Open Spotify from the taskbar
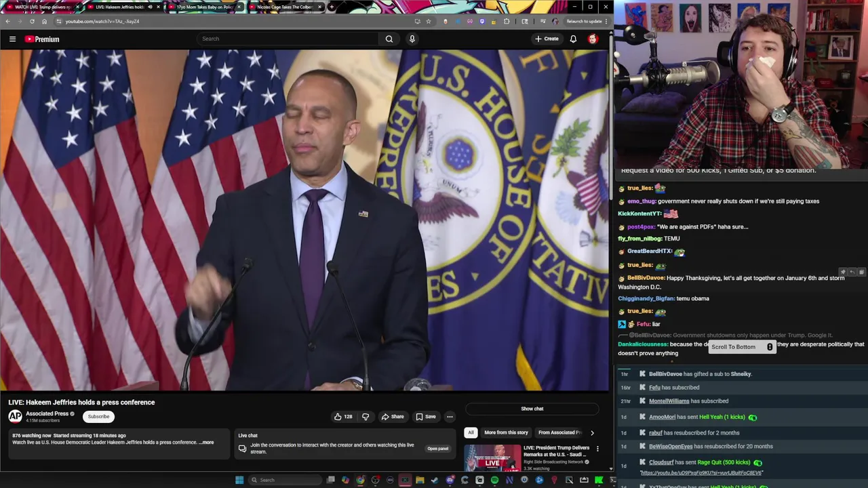 point(494,480)
